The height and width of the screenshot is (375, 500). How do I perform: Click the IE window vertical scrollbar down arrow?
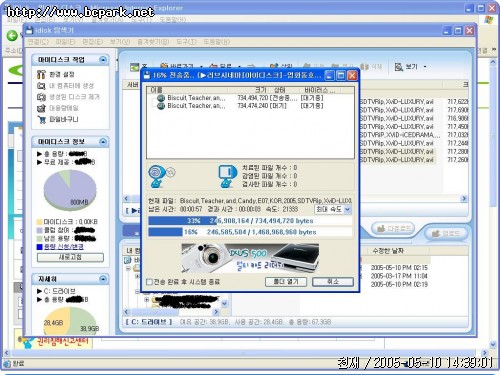493,345
